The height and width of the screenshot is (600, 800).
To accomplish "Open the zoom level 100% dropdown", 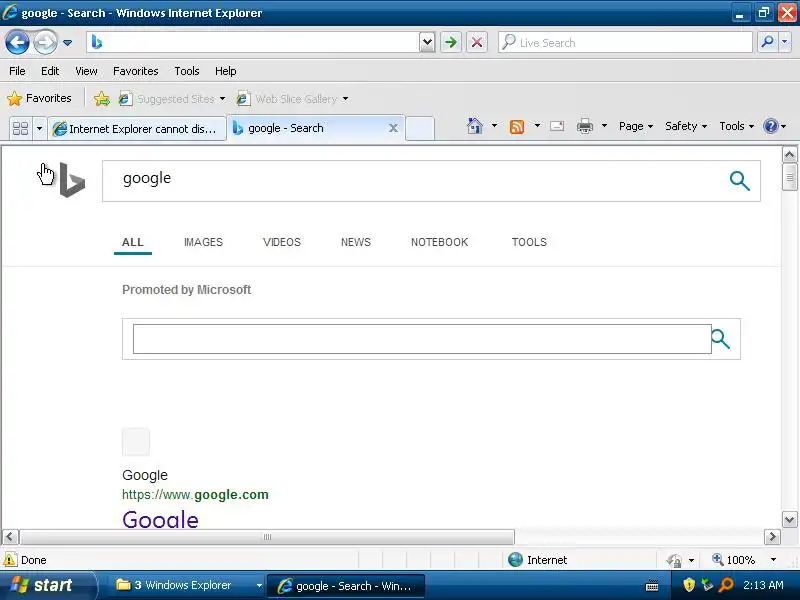I will click(x=773, y=560).
